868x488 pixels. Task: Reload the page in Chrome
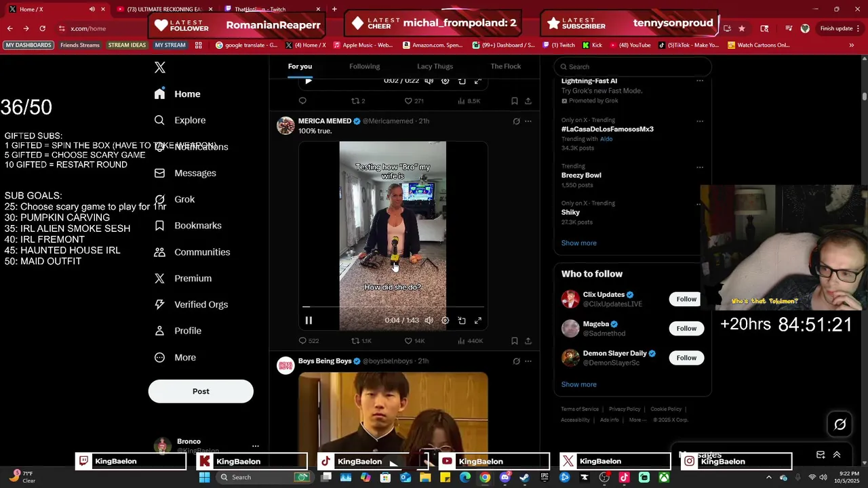tap(42, 28)
